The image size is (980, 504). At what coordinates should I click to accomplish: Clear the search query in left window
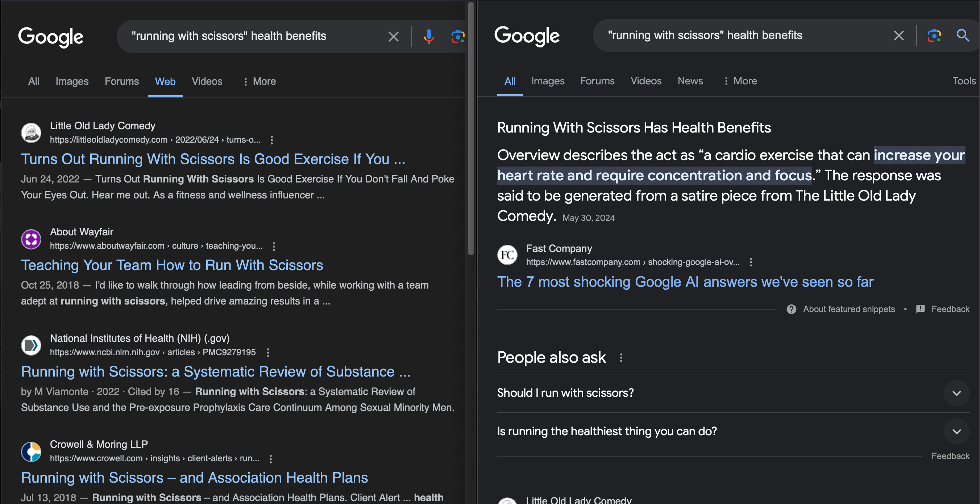click(x=393, y=37)
